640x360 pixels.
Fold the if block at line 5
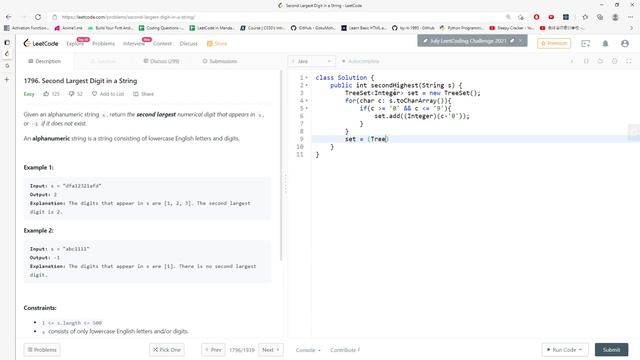point(307,108)
